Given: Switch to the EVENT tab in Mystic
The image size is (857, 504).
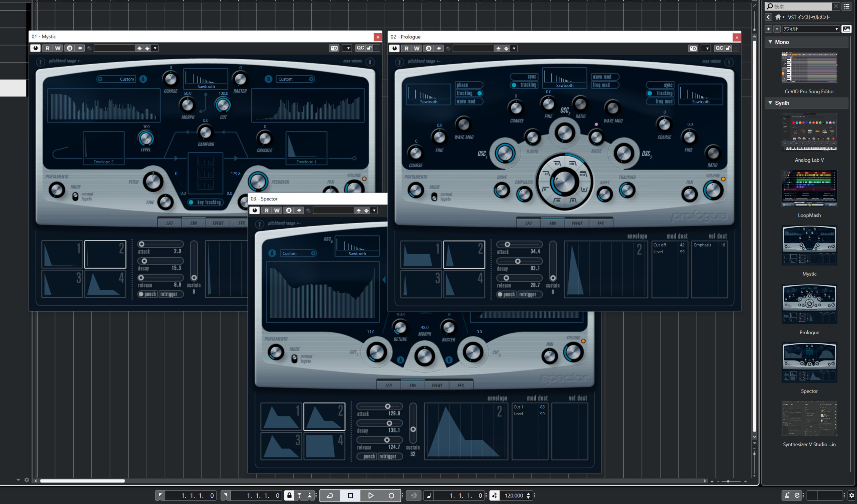Looking at the screenshot, I should click(x=218, y=224).
